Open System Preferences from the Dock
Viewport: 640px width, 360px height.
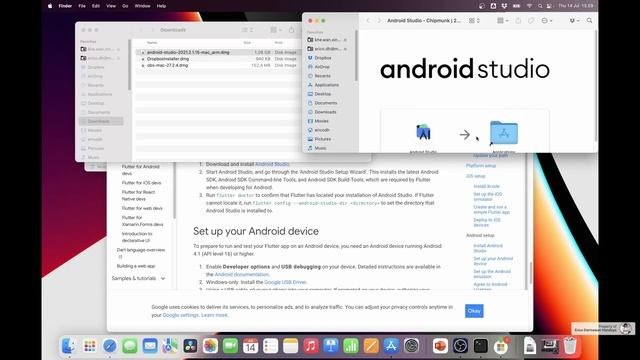(x=411, y=346)
